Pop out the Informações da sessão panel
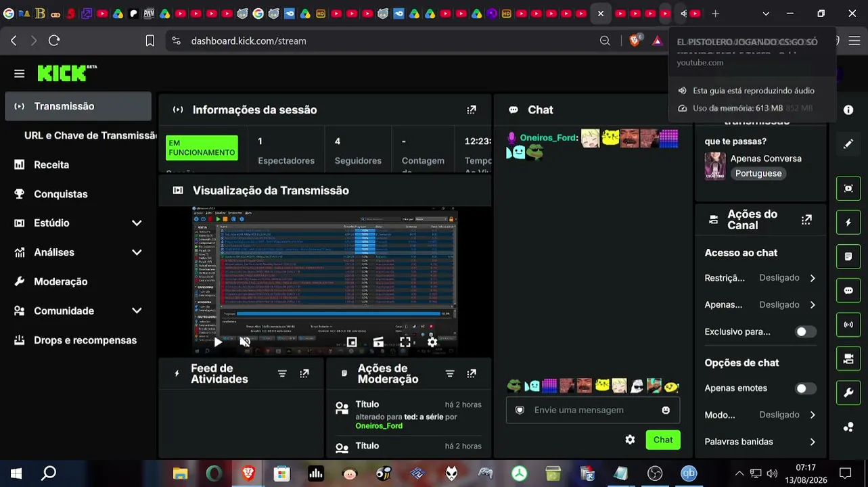868x487 pixels. (x=472, y=110)
